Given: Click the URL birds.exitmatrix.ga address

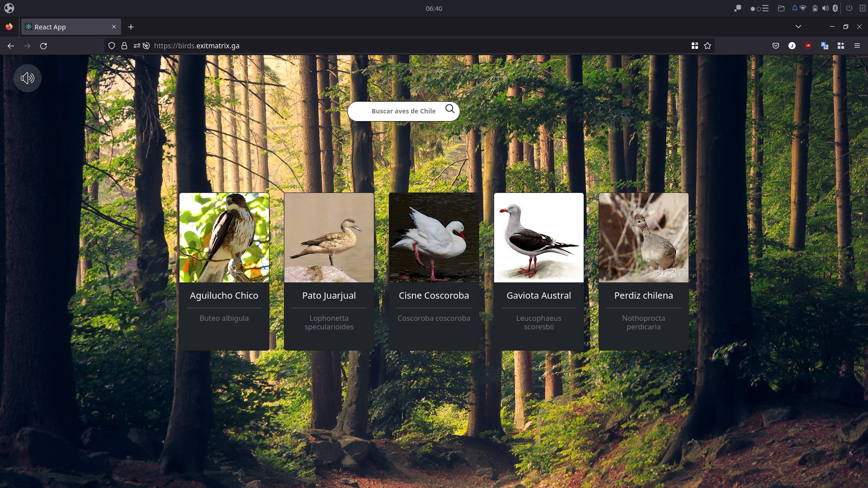Looking at the screenshot, I should click(x=197, y=46).
